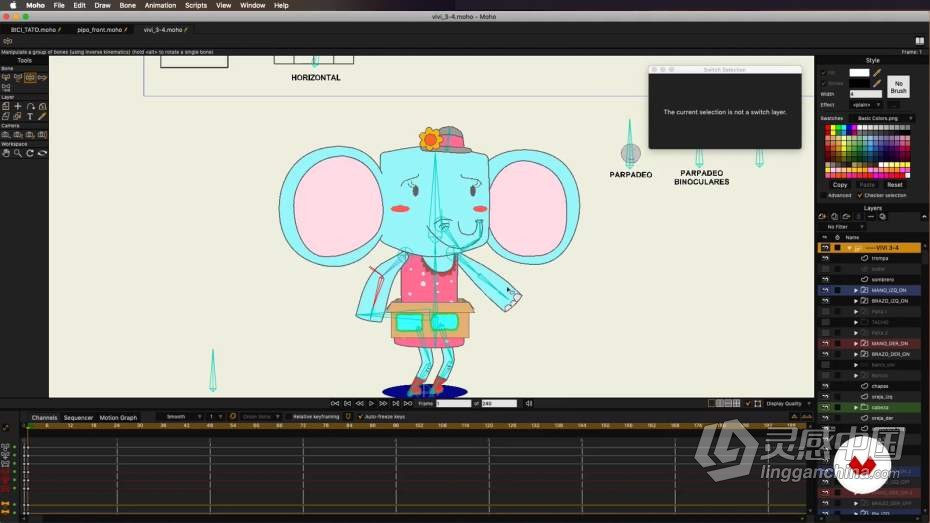This screenshot has width=930, height=523.
Task: Toggle visibility of sombrero layer
Action: pos(825,279)
